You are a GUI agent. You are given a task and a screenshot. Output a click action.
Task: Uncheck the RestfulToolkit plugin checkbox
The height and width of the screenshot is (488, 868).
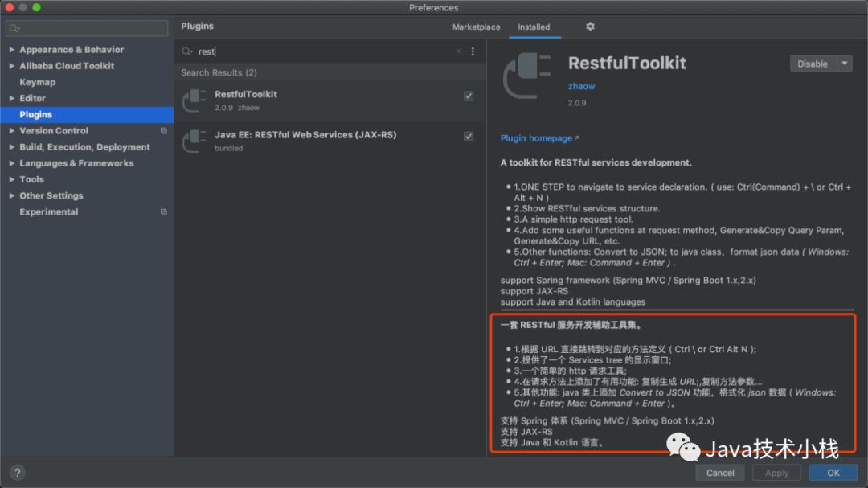tap(469, 96)
